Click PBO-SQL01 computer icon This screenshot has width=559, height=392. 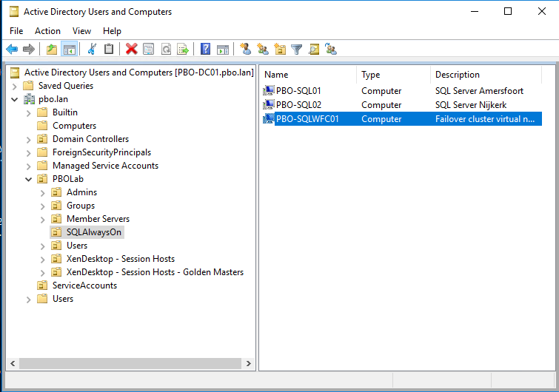(x=269, y=91)
